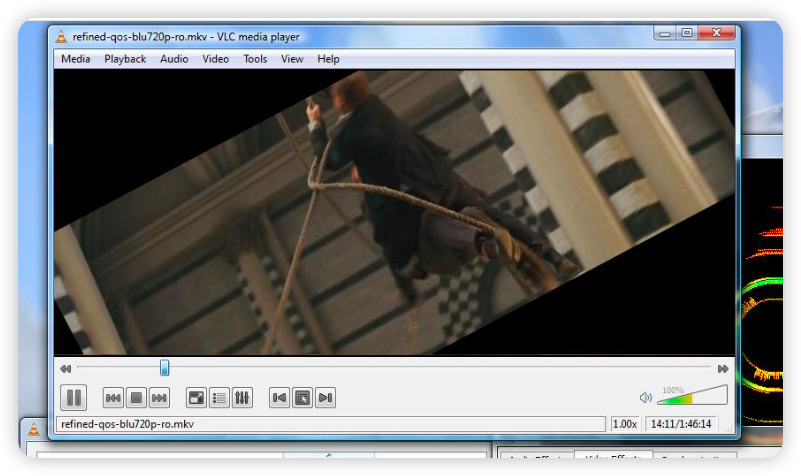Stop playback with the stop button
Viewport: 801px width, 476px height.
click(x=136, y=398)
